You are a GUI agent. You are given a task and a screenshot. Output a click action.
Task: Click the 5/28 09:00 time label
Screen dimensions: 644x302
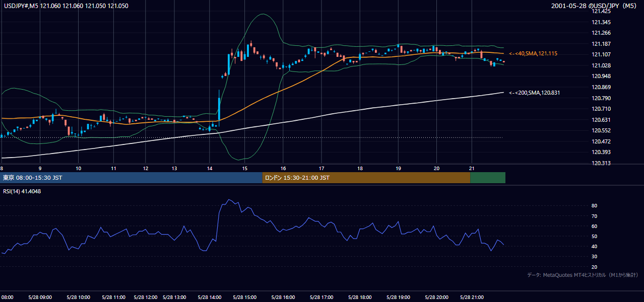pyautogui.click(x=40, y=297)
